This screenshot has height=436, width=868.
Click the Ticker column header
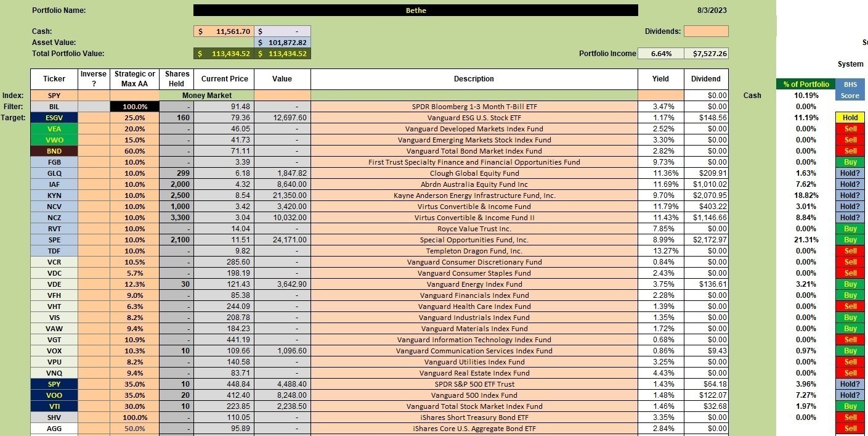tap(54, 79)
